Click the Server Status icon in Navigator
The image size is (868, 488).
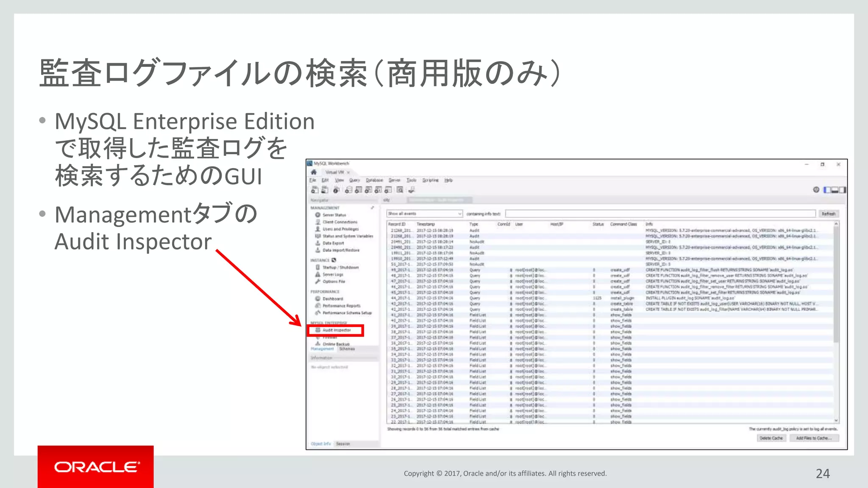(x=317, y=215)
